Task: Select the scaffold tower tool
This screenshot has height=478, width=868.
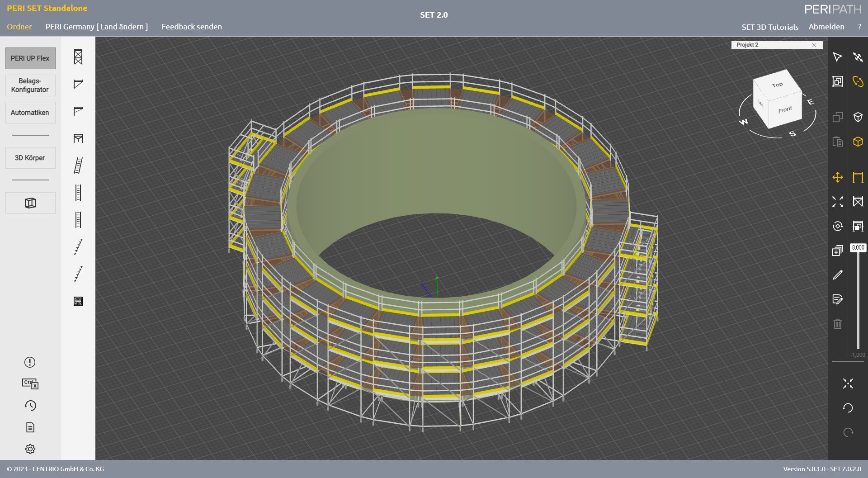Action: click(77, 57)
